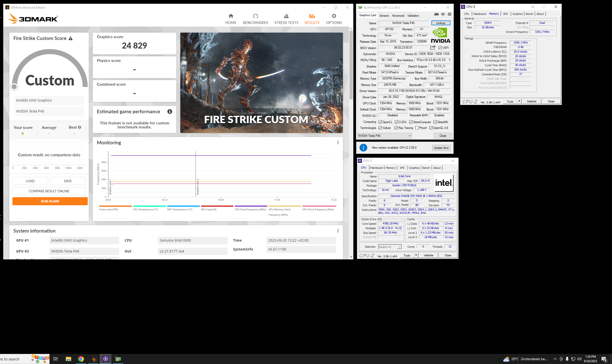Open System information three-dot menu

pos(338,231)
